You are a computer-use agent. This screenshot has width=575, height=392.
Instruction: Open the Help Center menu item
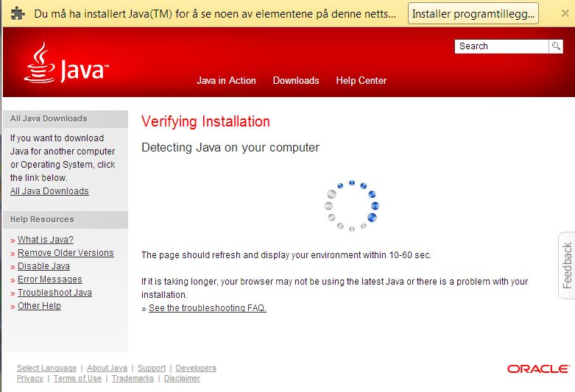point(361,81)
